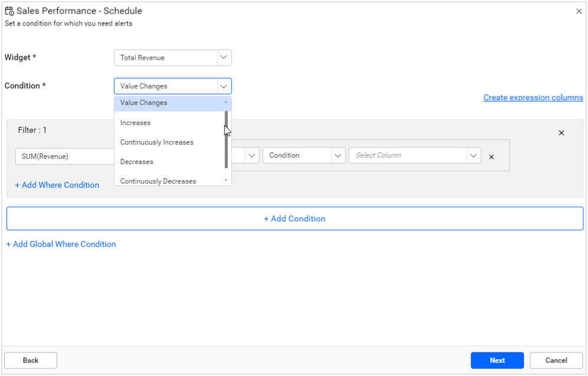Click the Create expression columns link
The image size is (588, 376).
[x=533, y=97]
